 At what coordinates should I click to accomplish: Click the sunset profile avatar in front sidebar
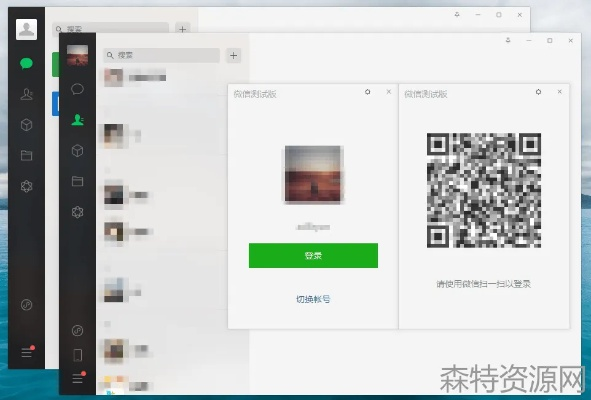[x=77, y=55]
